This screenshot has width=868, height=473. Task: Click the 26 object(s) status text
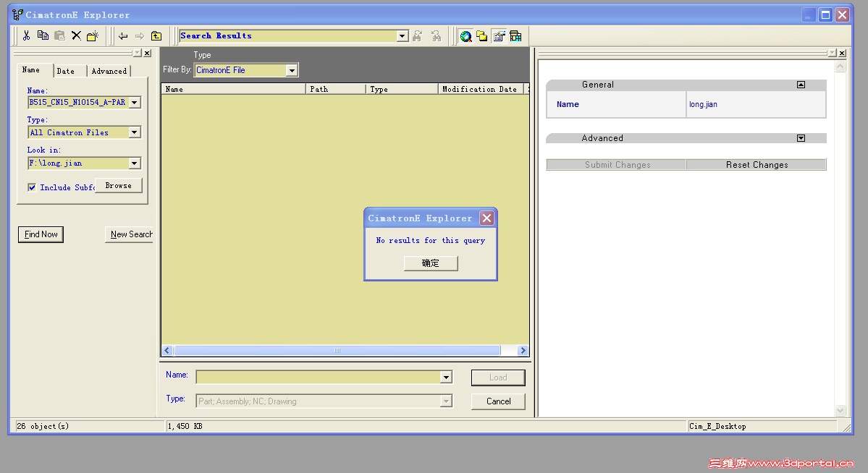[43, 426]
